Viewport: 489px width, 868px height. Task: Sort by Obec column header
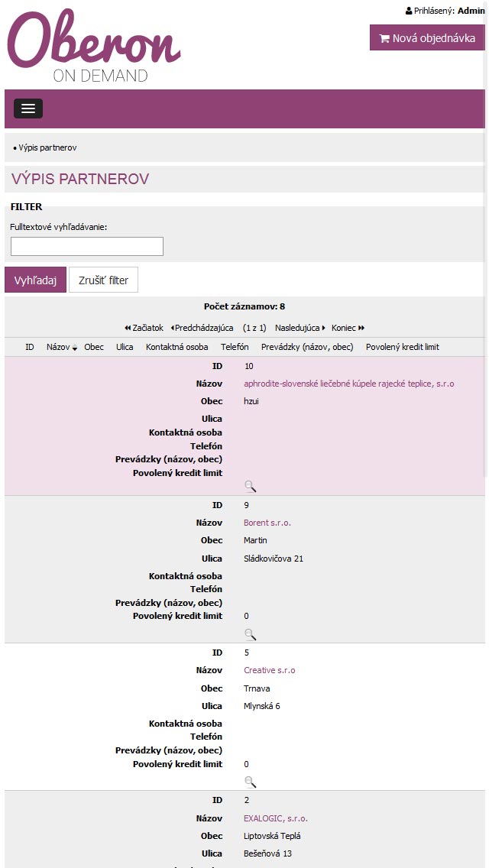(x=94, y=347)
